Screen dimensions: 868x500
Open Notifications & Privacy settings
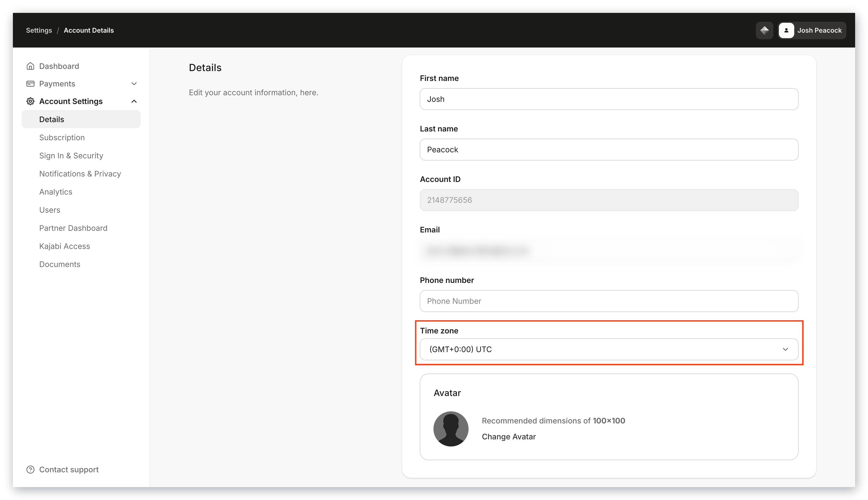(x=80, y=173)
